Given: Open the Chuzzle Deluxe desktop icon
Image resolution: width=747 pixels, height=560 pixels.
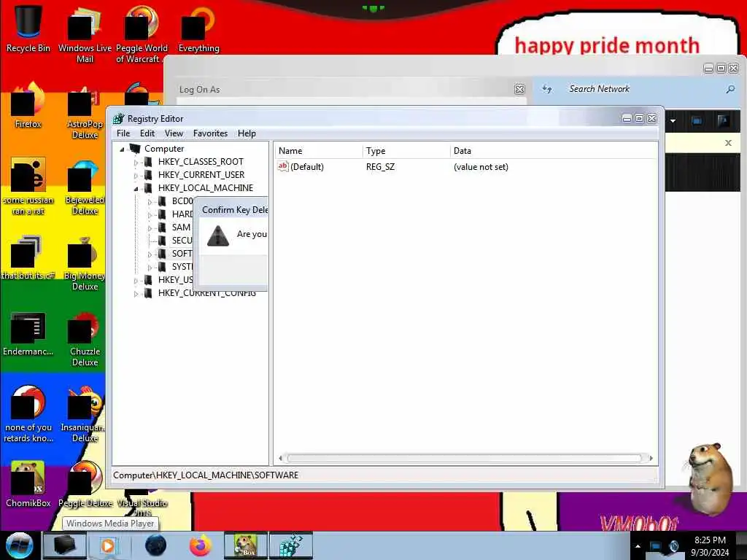Looking at the screenshot, I should point(85,339).
